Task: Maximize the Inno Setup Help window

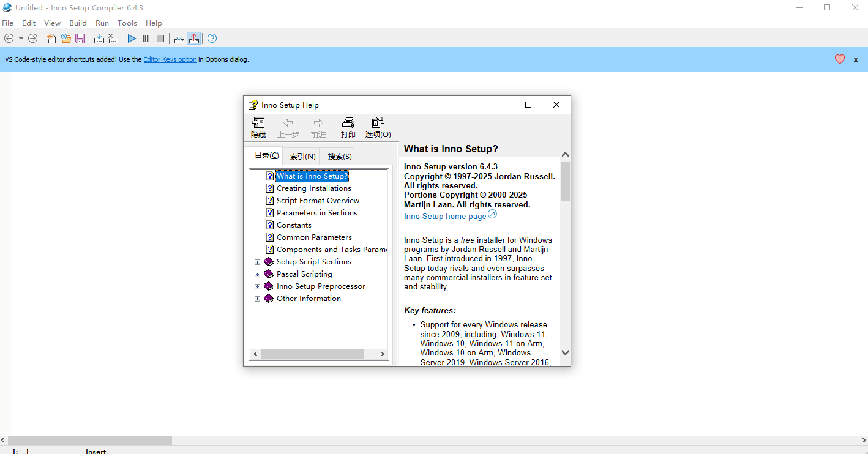Action: pyautogui.click(x=528, y=105)
